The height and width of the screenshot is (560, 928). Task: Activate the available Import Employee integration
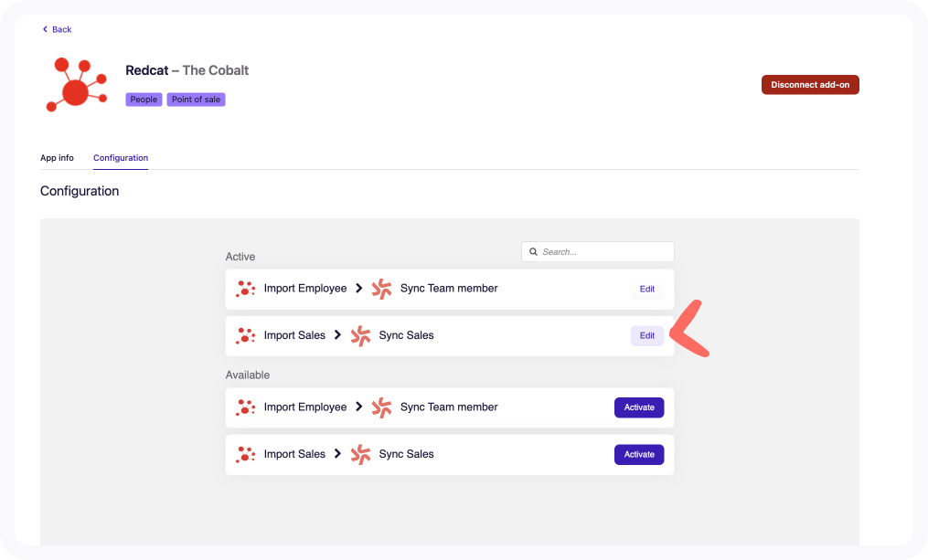point(638,407)
